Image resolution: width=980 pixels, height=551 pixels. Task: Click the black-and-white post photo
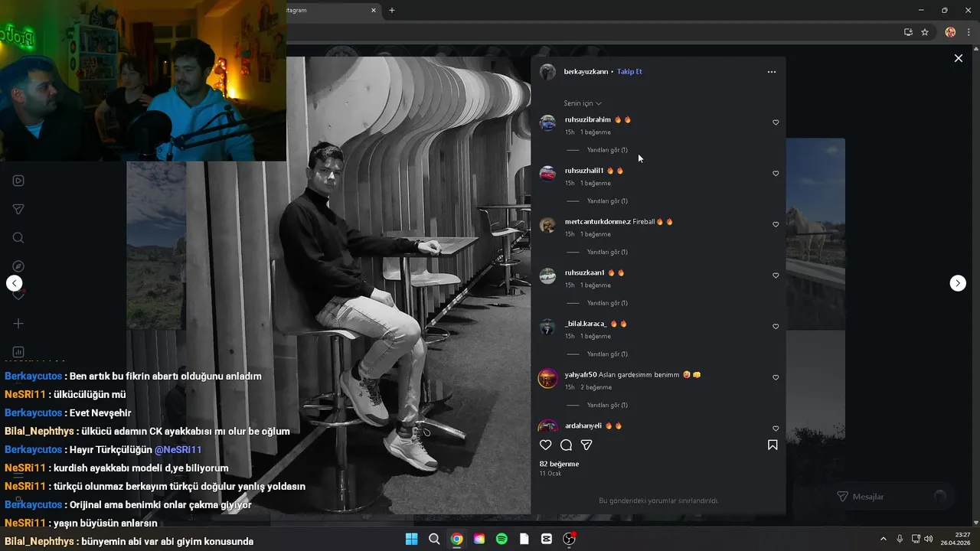409,285
